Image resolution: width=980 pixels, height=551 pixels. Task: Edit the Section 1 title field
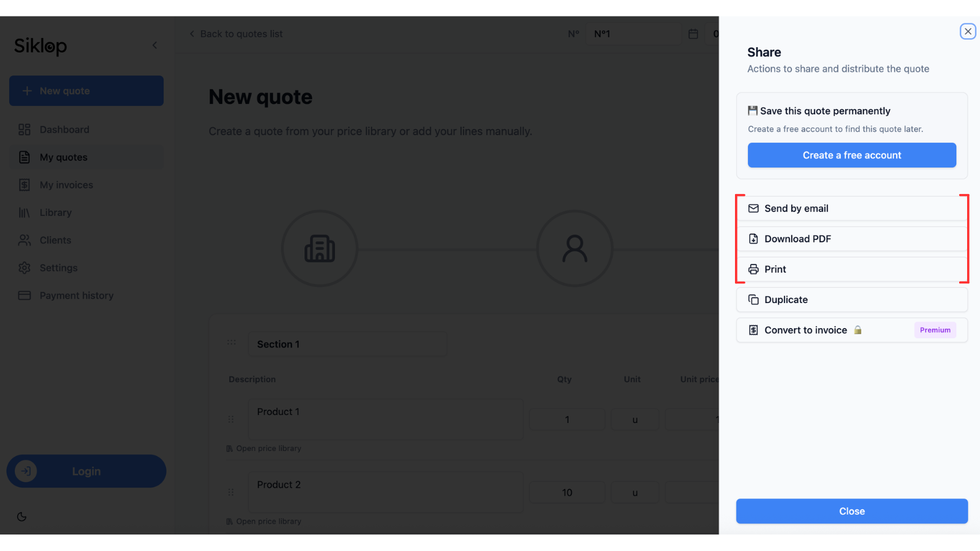click(347, 344)
